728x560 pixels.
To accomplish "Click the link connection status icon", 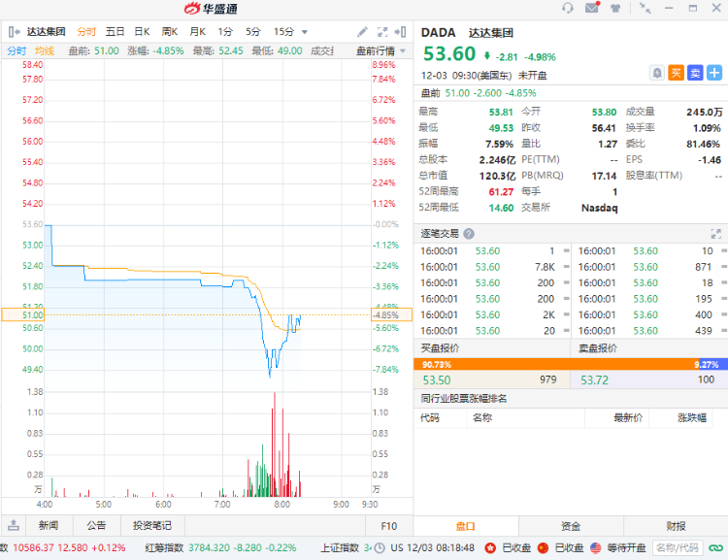I will [715, 548].
